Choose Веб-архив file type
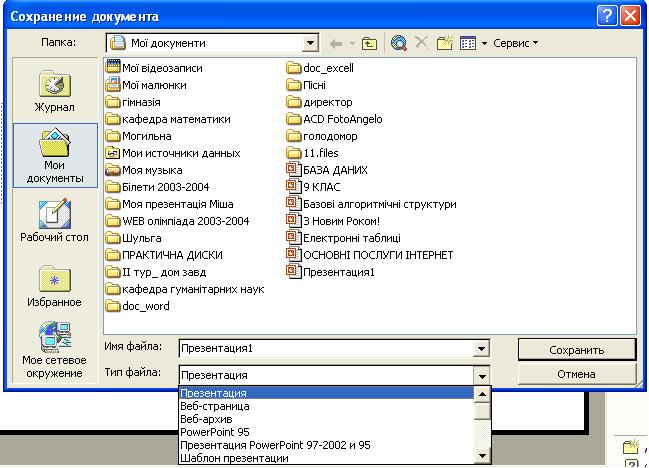This screenshot has height=468, width=649. pos(327,419)
